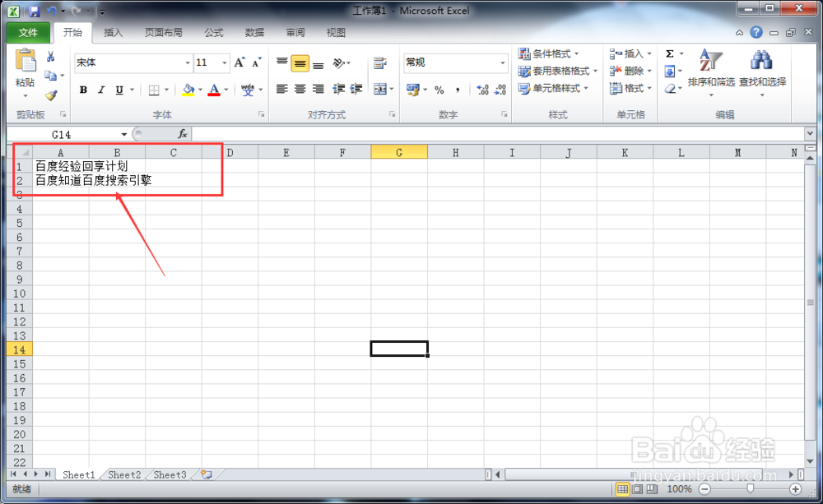Viewport: 823px width, 504px height.
Task: Click the Borders icon
Action: click(x=154, y=90)
